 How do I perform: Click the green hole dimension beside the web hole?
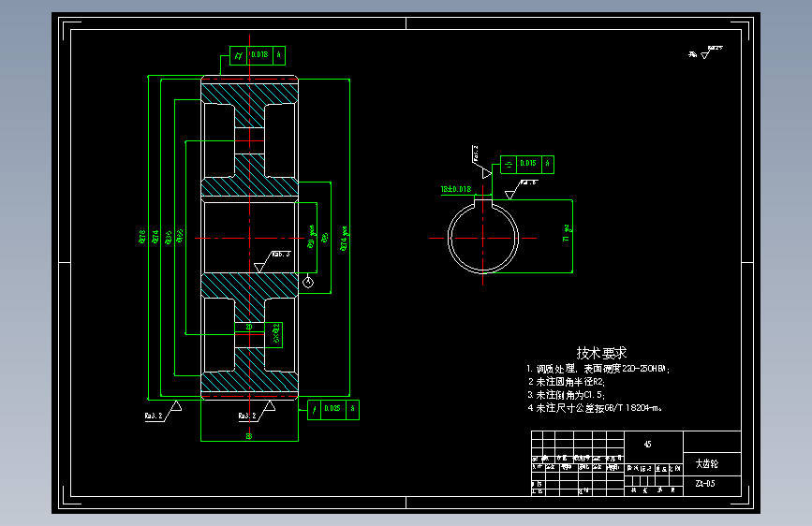pyautogui.click(x=276, y=333)
